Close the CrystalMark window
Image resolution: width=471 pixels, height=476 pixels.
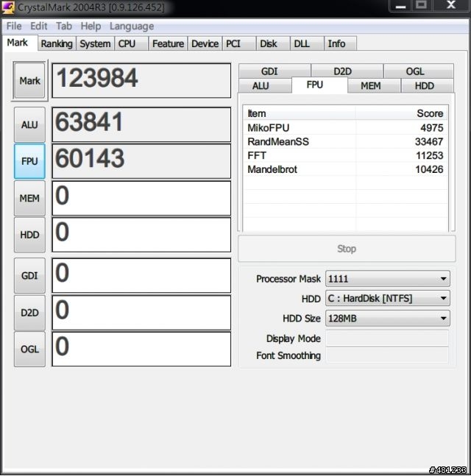pos(450,5)
